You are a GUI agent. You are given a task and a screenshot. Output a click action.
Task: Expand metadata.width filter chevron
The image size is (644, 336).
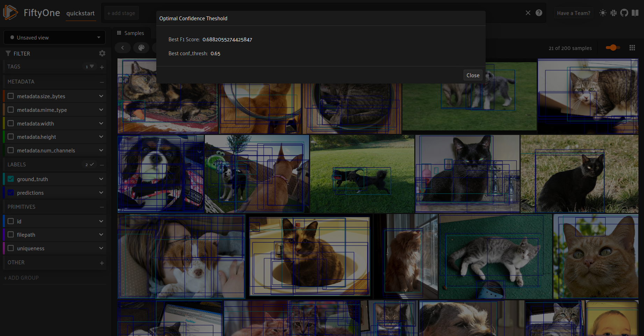point(101,123)
